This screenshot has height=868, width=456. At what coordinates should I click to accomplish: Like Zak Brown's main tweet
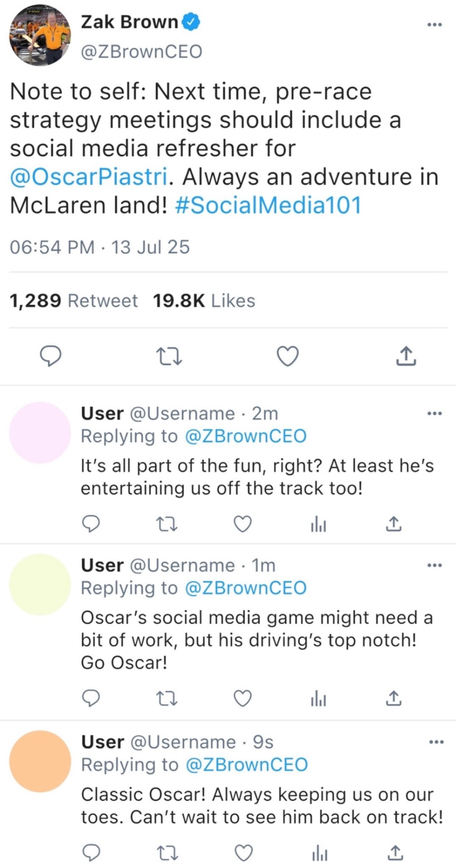pos(287,356)
